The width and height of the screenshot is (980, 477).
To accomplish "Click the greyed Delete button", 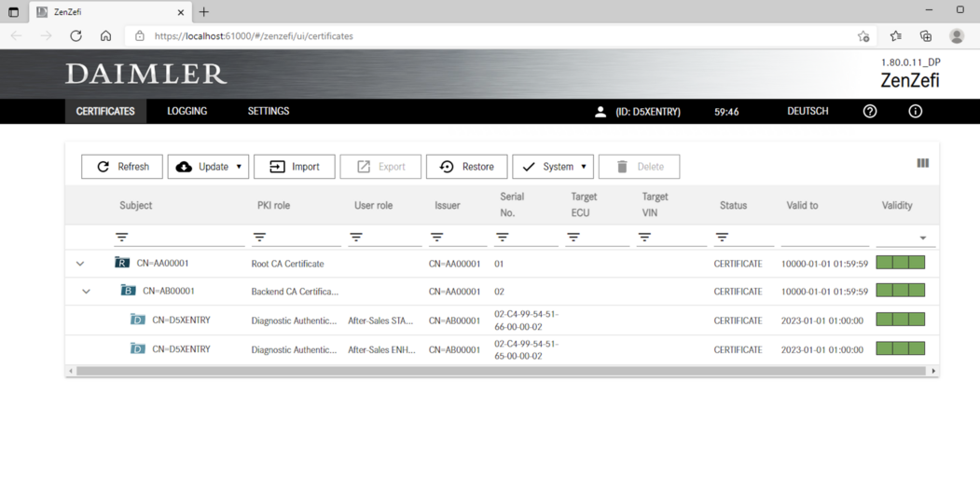I will [x=640, y=167].
